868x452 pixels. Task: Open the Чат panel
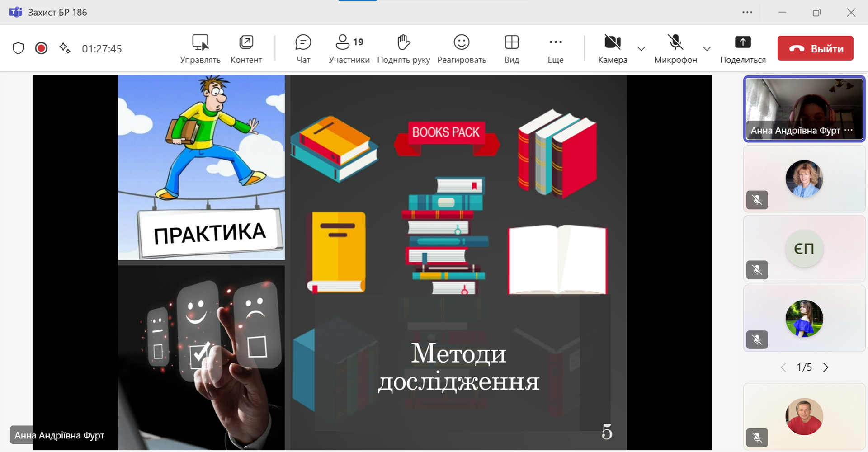(303, 48)
